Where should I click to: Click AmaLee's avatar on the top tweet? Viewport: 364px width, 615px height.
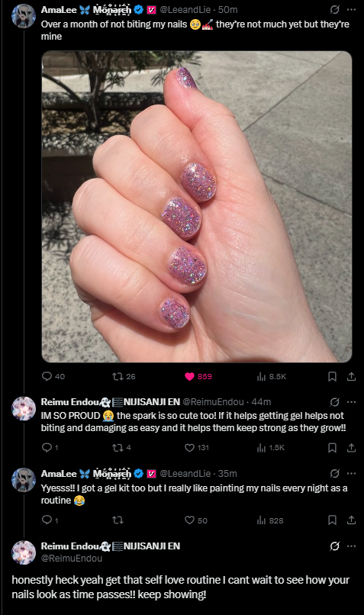24,16
